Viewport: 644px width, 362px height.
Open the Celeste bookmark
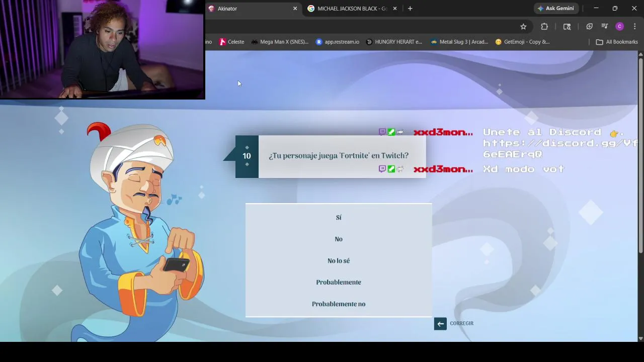(x=231, y=42)
